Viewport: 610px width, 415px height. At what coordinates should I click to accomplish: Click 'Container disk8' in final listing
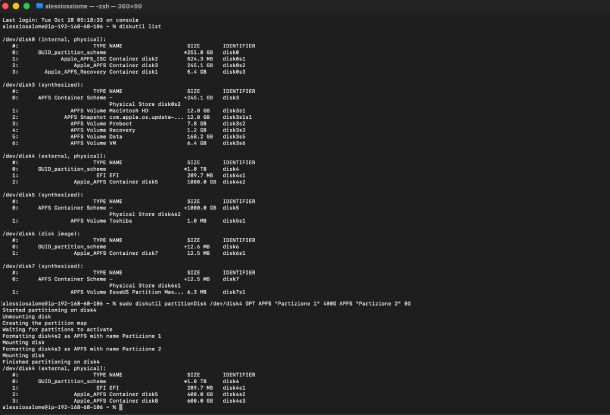click(133, 401)
